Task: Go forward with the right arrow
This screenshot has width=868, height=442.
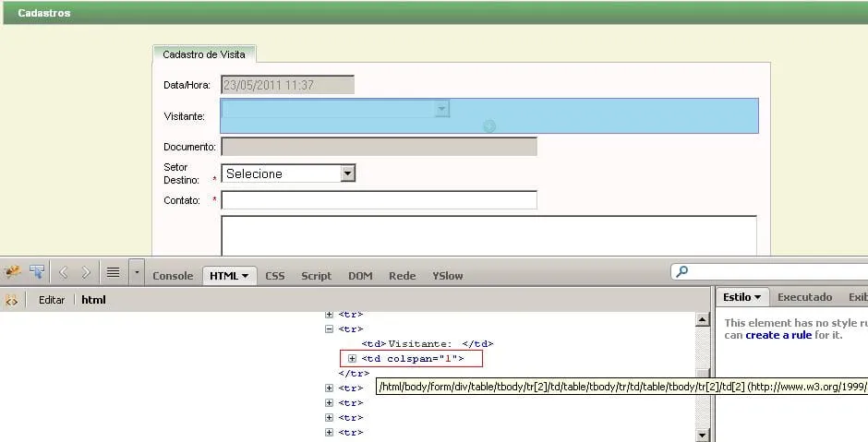Action: 86,272
